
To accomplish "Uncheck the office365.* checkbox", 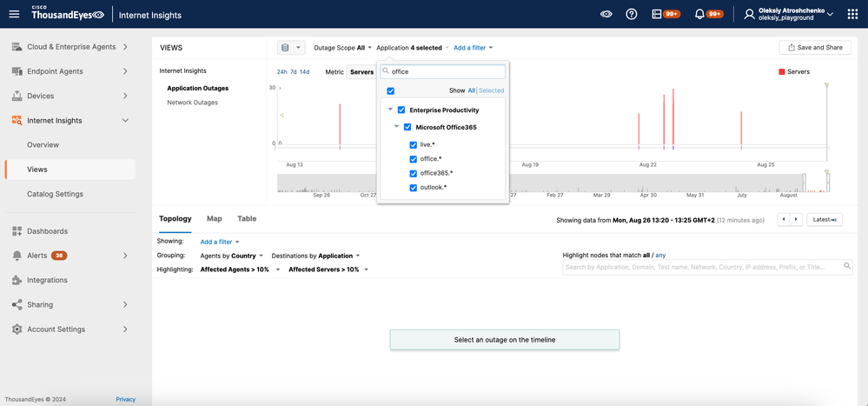I will tap(413, 173).
